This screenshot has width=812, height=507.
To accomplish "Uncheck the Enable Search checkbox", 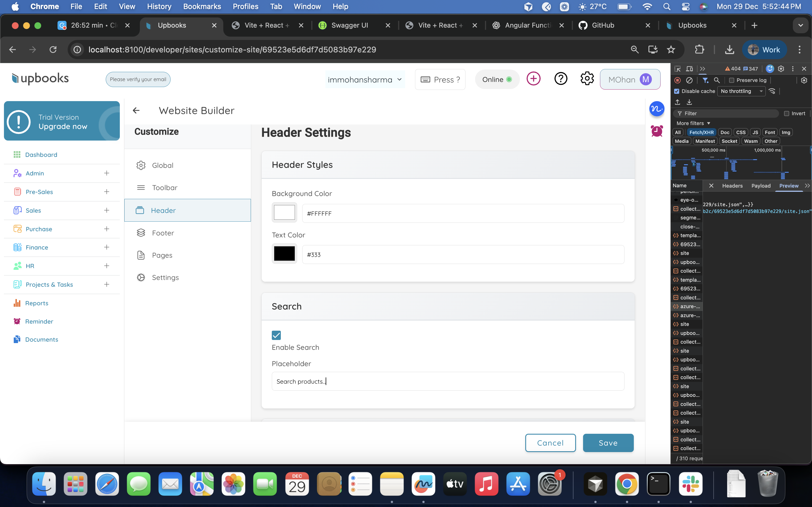I will tap(276, 335).
